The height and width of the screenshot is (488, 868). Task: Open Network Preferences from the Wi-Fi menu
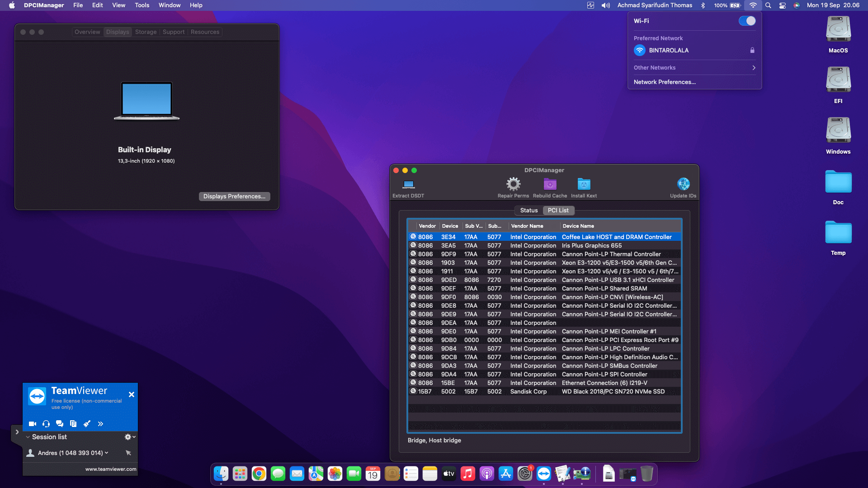[665, 82]
